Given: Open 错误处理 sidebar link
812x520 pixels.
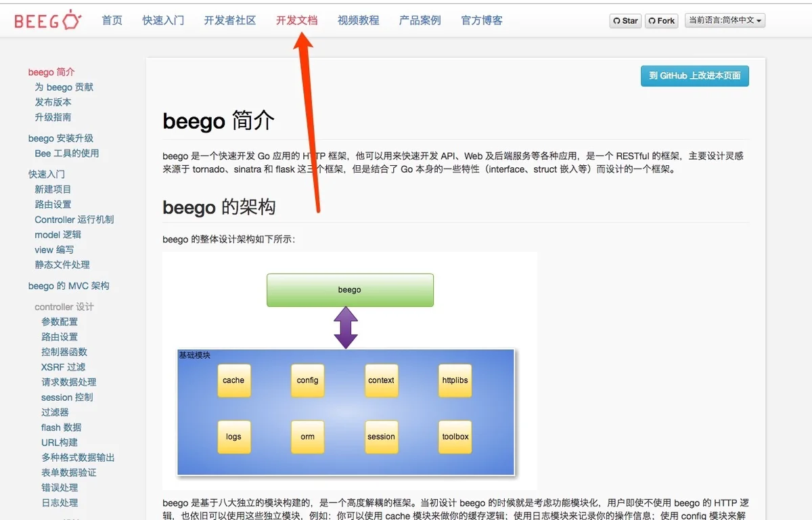Looking at the screenshot, I should 60,487.
